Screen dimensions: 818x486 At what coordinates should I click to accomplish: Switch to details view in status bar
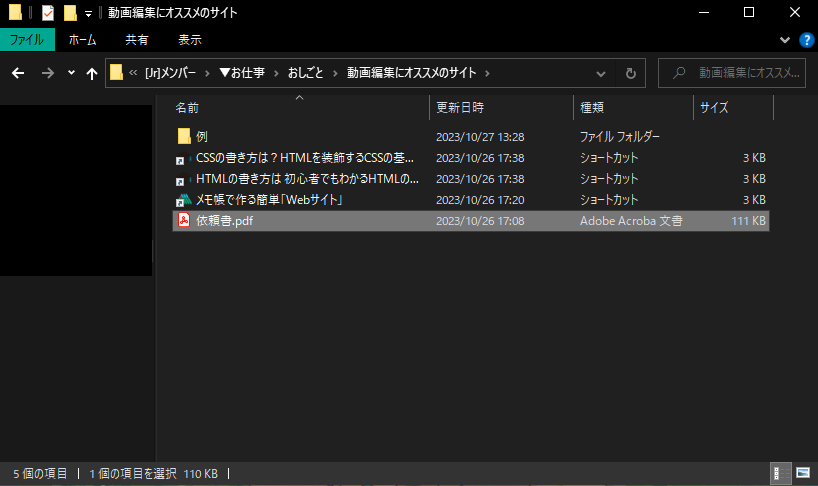click(780, 472)
